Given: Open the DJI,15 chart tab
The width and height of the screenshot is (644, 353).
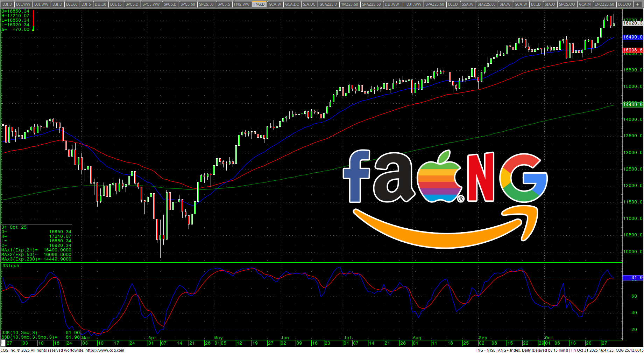Looking at the screenshot, I should pos(116,4).
